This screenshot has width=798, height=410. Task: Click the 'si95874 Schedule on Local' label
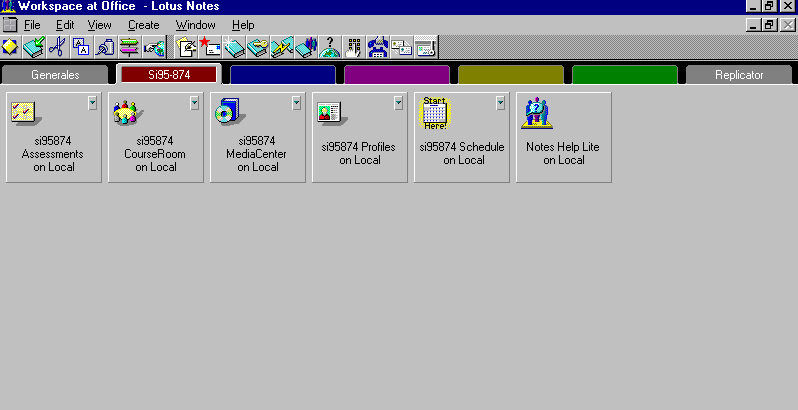click(x=462, y=153)
